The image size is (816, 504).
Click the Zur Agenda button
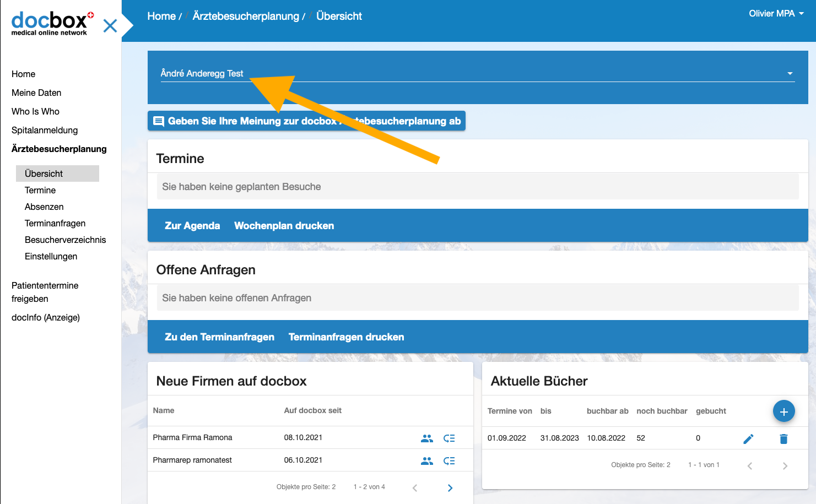[x=192, y=225]
